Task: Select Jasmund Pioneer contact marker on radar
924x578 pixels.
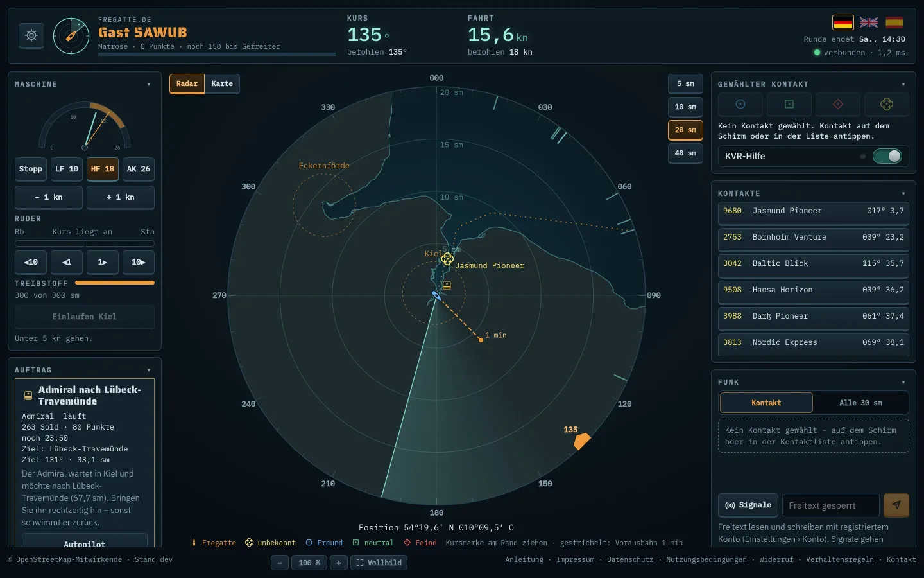Action: click(x=448, y=259)
